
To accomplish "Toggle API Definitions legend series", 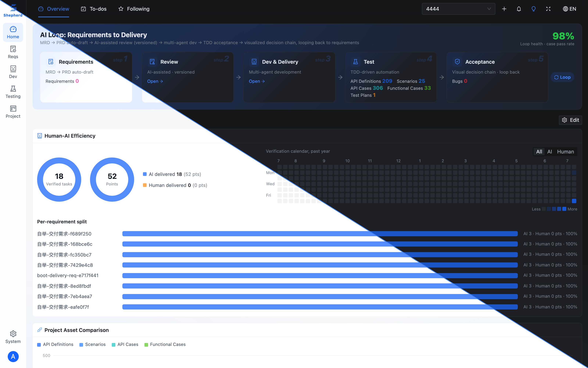I will (x=55, y=344).
